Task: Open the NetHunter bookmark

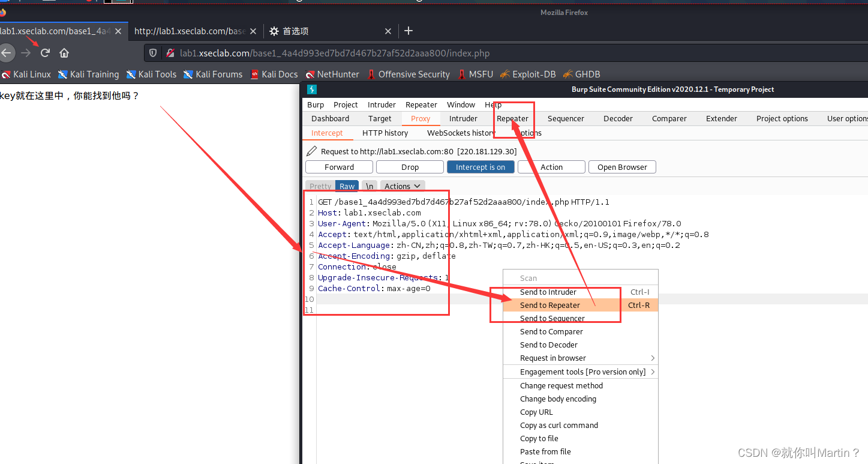Action: (x=332, y=74)
